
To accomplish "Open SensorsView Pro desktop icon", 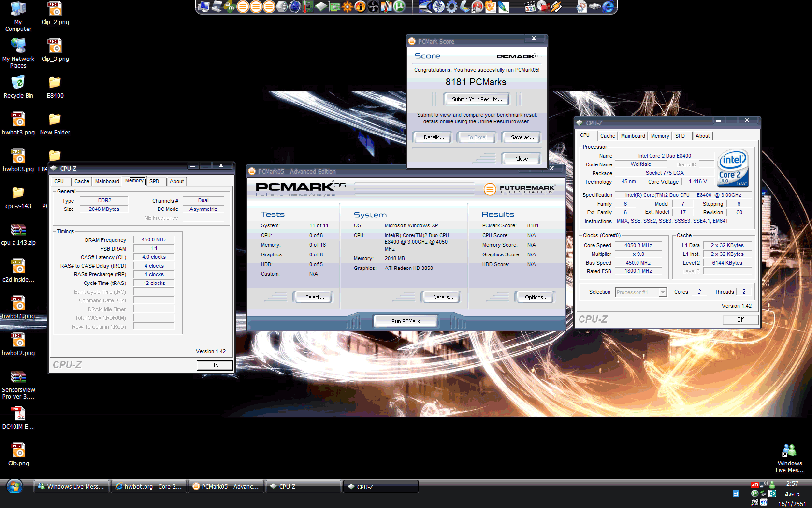I will click(x=18, y=385).
